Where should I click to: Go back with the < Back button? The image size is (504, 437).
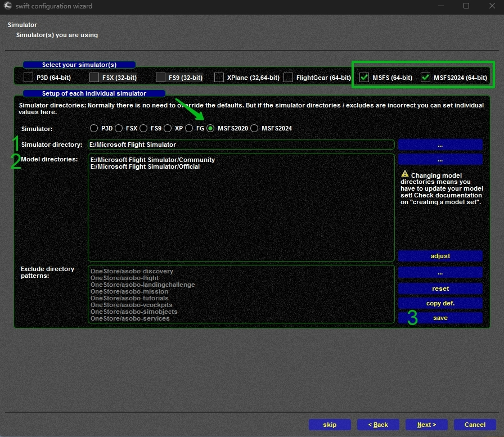click(x=378, y=425)
